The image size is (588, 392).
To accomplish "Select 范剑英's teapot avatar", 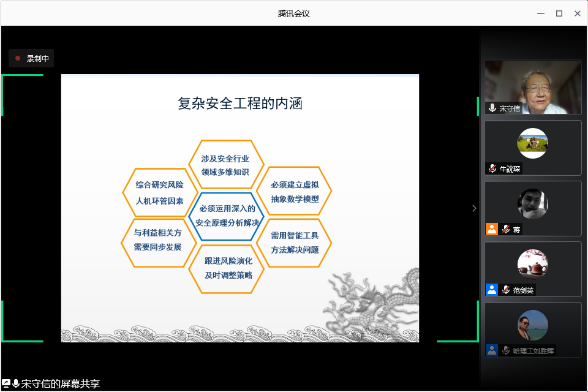I will click(532, 265).
